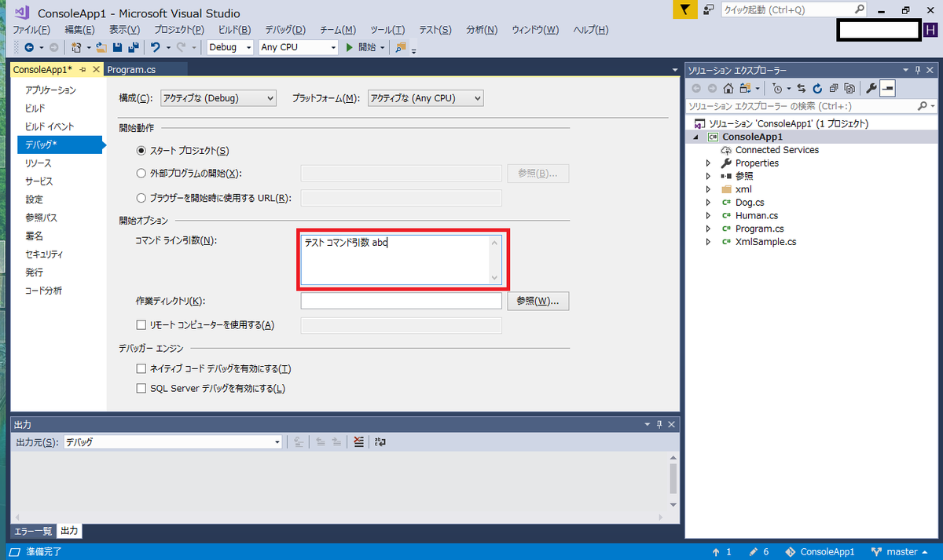
Task: Open the 出力元 source dropdown
Action: click(x=172, y=442)
